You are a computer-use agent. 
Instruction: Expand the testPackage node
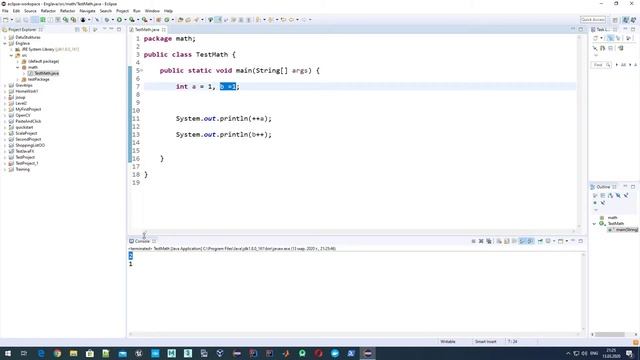click(x=18, y=79)
